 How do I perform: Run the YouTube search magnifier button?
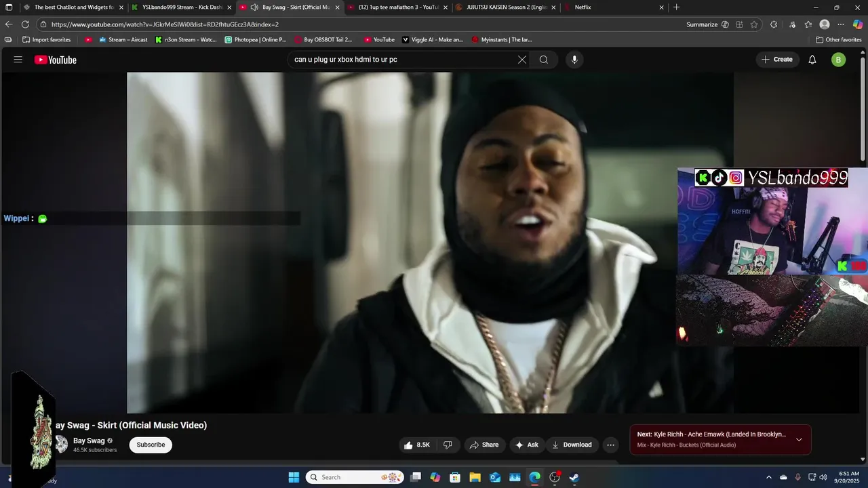pyautogui.click(x=544, y=60)
